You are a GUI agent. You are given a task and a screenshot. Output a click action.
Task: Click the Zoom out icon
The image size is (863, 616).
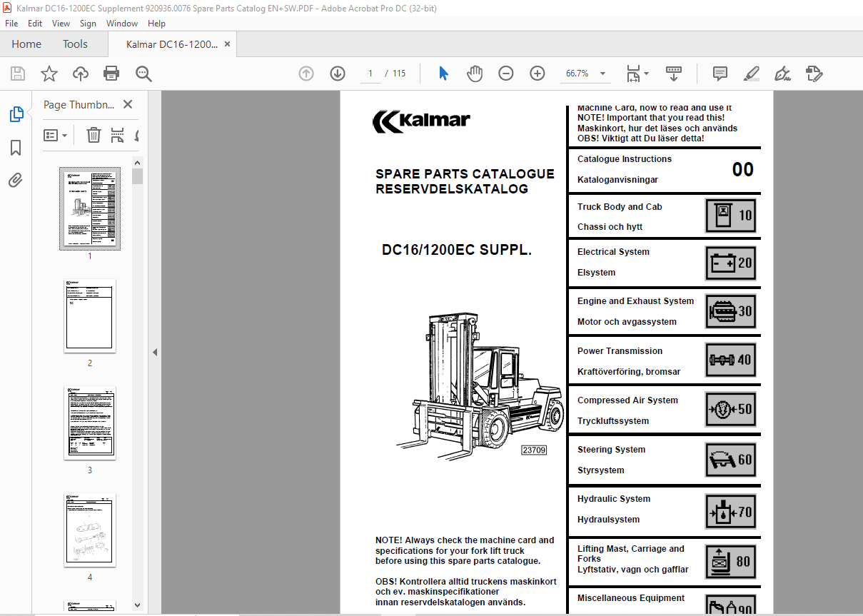pyautogui.click(x=505, y=73)
